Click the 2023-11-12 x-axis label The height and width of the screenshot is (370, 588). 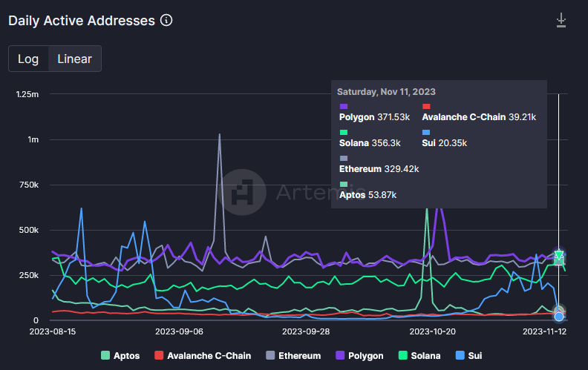pos(544,331)
